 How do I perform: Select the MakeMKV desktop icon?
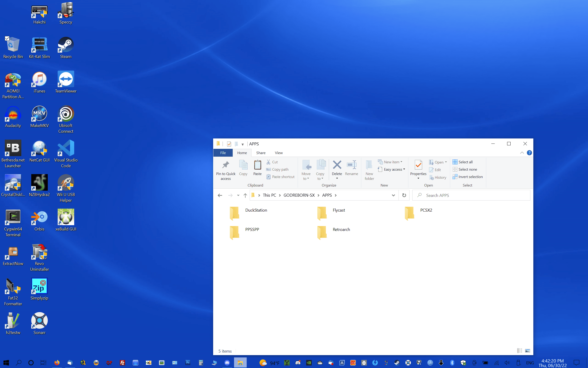coord(39,117)
